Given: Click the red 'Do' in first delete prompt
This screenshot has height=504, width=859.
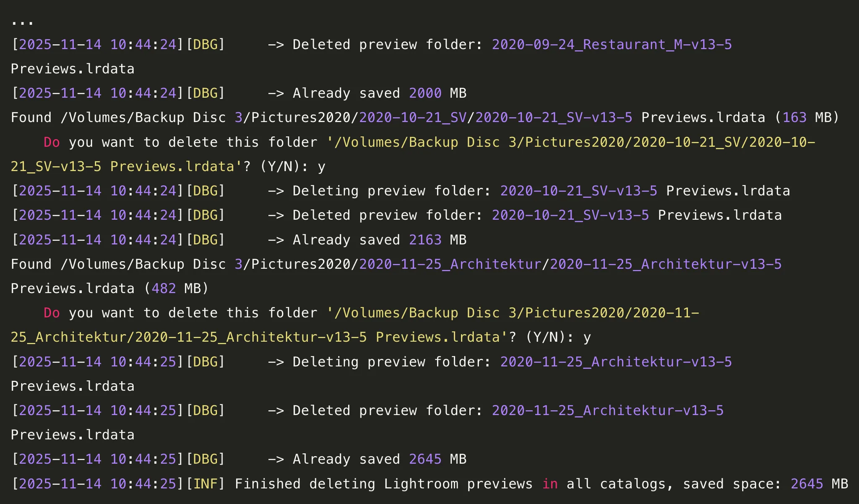Looking at the screenshot, I should 52,142.
